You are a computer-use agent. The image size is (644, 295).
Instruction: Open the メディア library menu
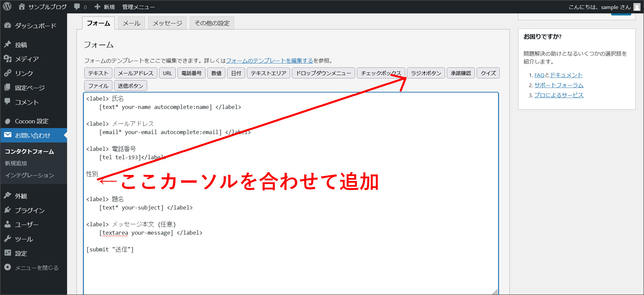click(x=27, y=59)
